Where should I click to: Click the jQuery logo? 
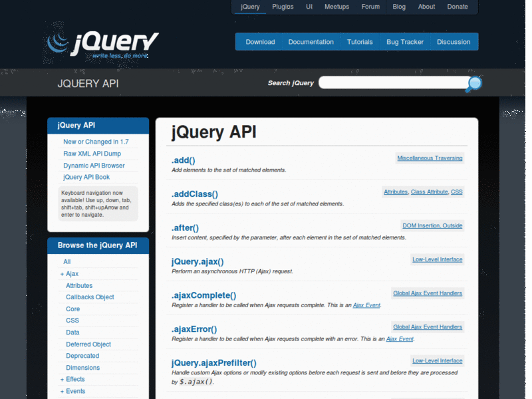103,45
